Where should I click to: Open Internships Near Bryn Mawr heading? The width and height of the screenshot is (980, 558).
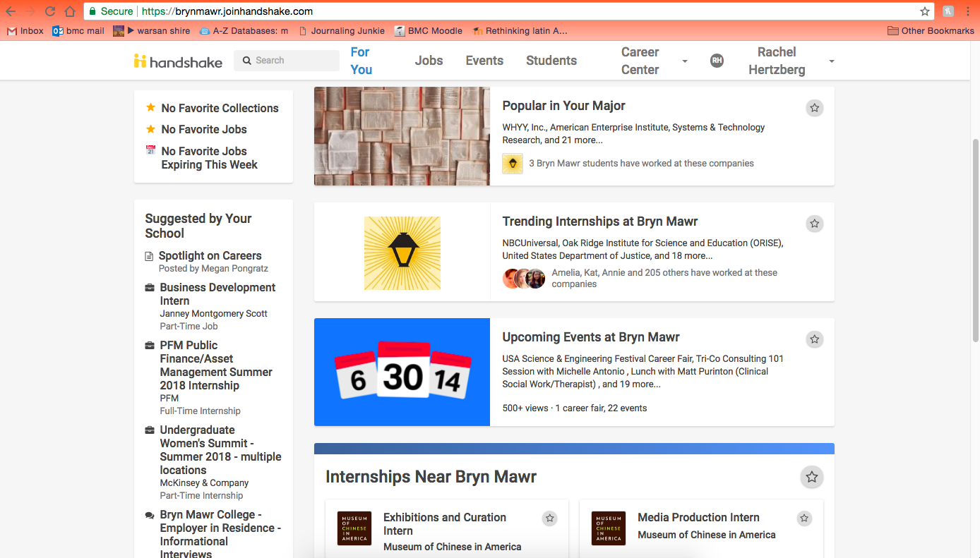click(431, 477)
